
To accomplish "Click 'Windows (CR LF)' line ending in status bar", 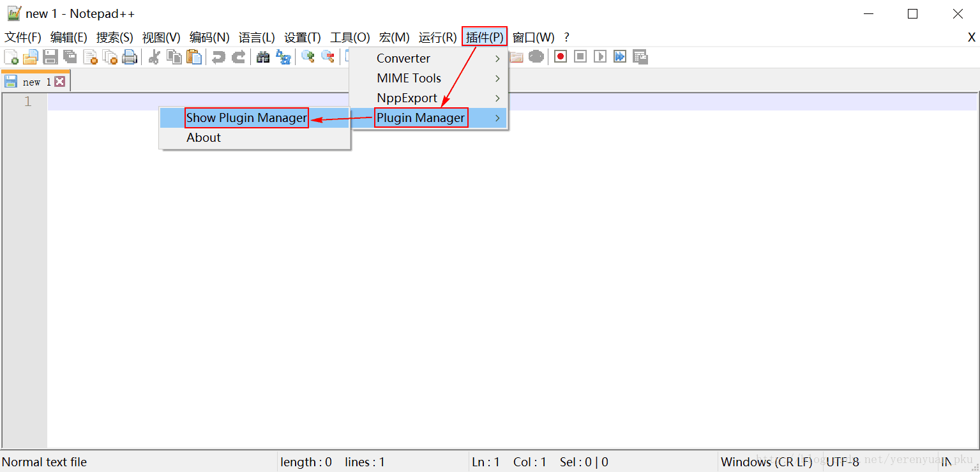I will pyautogui.click(x=767, y=462).
